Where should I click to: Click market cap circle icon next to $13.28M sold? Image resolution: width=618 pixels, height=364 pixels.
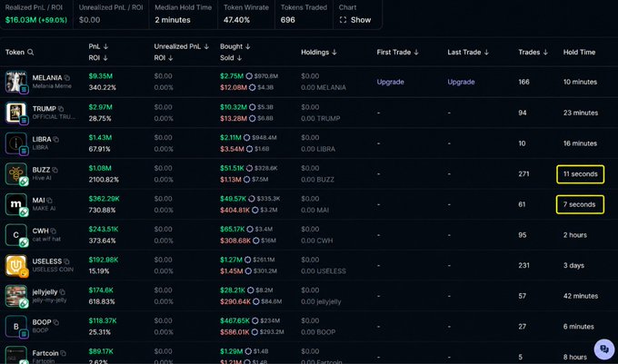click(x=253, y=118)
